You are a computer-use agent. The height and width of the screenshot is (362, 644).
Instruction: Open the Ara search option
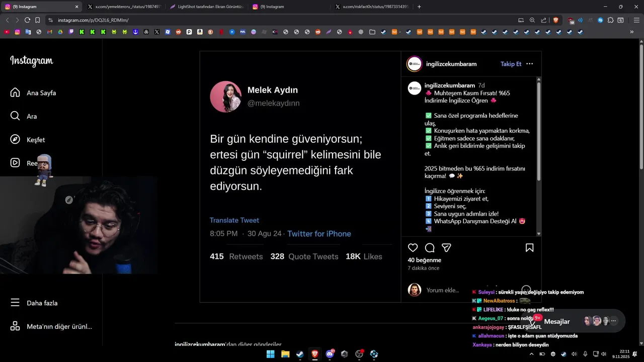pyautogui.click(x=24, y=116)
